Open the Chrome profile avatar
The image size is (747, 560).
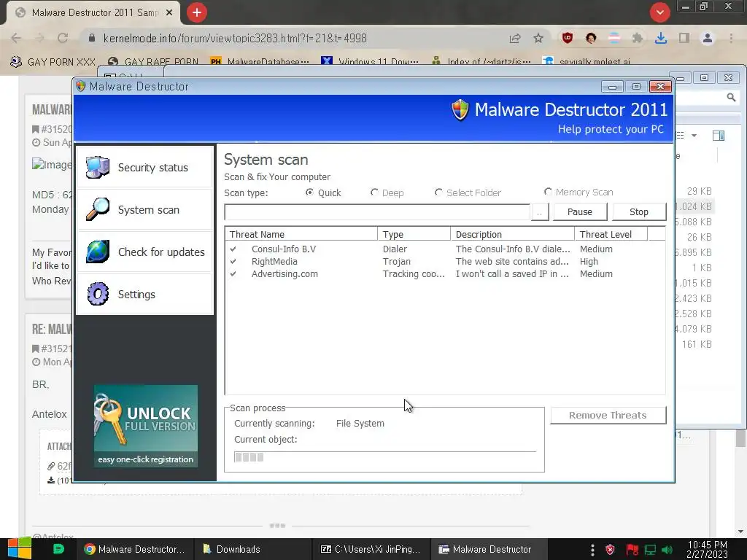708,38
